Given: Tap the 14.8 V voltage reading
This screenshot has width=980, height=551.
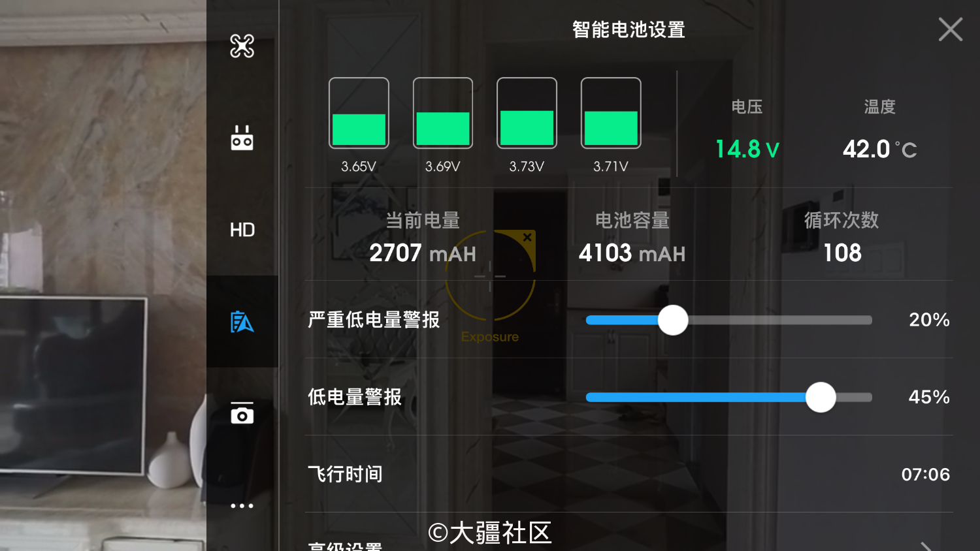Looking at the screenshot, I should [x=747, y=149].
